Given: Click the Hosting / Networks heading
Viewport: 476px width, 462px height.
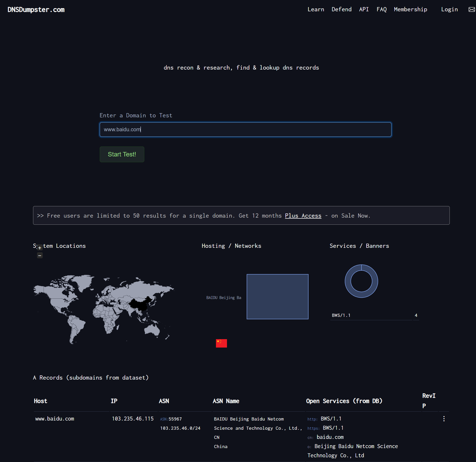Looking at the screenshot, I should tap(231, 246).
